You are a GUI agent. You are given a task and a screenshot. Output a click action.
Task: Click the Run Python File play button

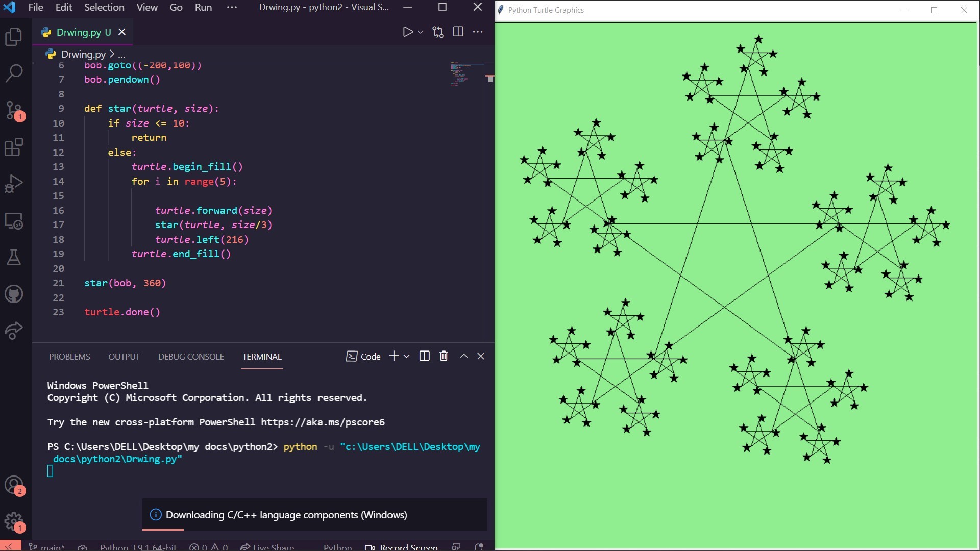[x=407, y=32]
